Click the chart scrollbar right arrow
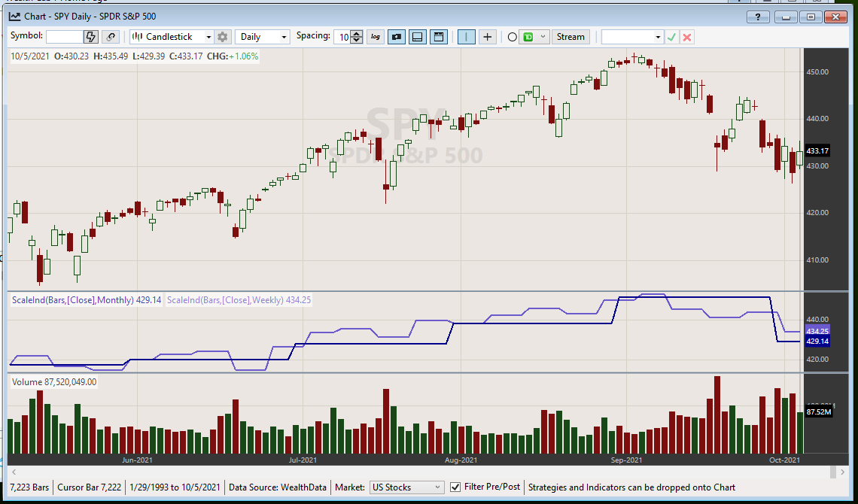Image resolution: width=858 pixels, height=504 pixels. click(x=844, y=472)
